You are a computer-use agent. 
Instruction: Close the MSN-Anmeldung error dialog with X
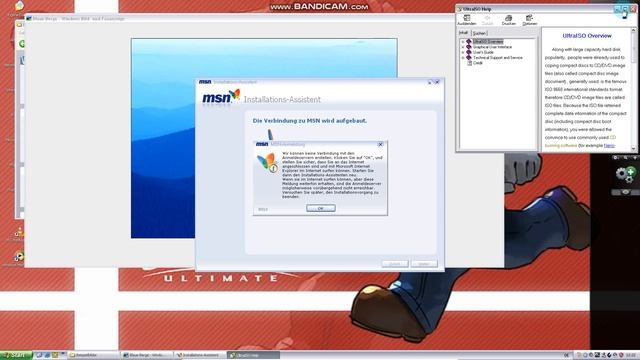(x=380, y=144)
